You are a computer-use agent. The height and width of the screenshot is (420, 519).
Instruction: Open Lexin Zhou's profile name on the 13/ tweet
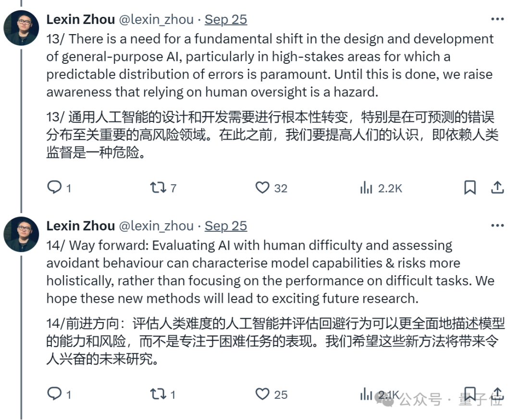[80, 20]
